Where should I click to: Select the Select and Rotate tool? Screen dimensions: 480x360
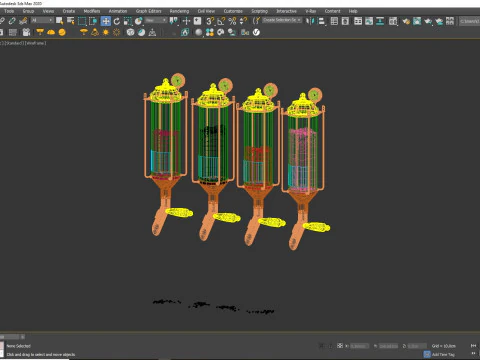[x=117, y=21]
